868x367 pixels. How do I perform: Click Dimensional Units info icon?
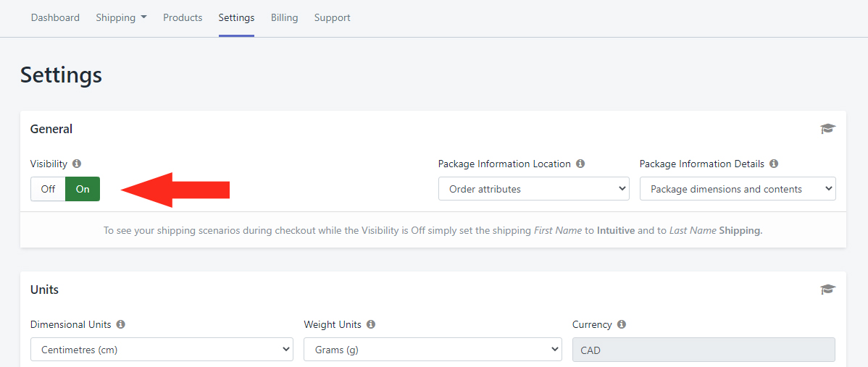pos(121,325)
